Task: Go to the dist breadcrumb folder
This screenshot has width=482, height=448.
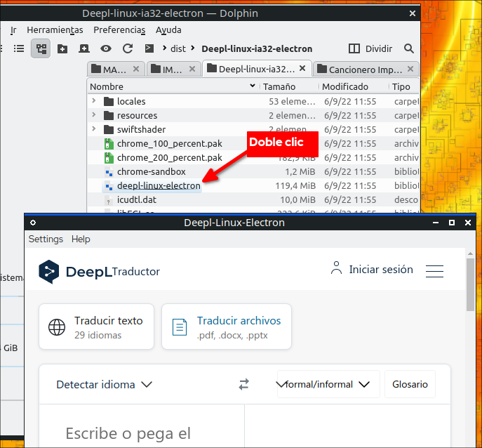Action: pyautogui.click(x=178, y=48)
